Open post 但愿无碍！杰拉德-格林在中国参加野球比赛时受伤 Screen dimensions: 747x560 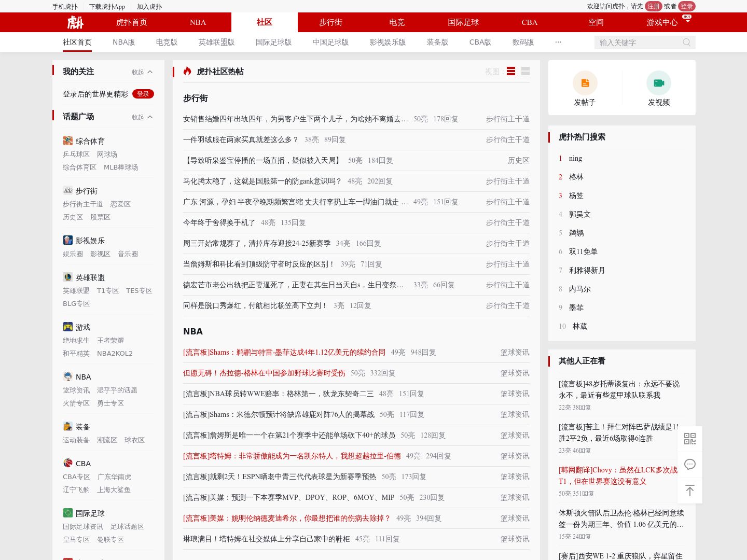pos(264,373)
